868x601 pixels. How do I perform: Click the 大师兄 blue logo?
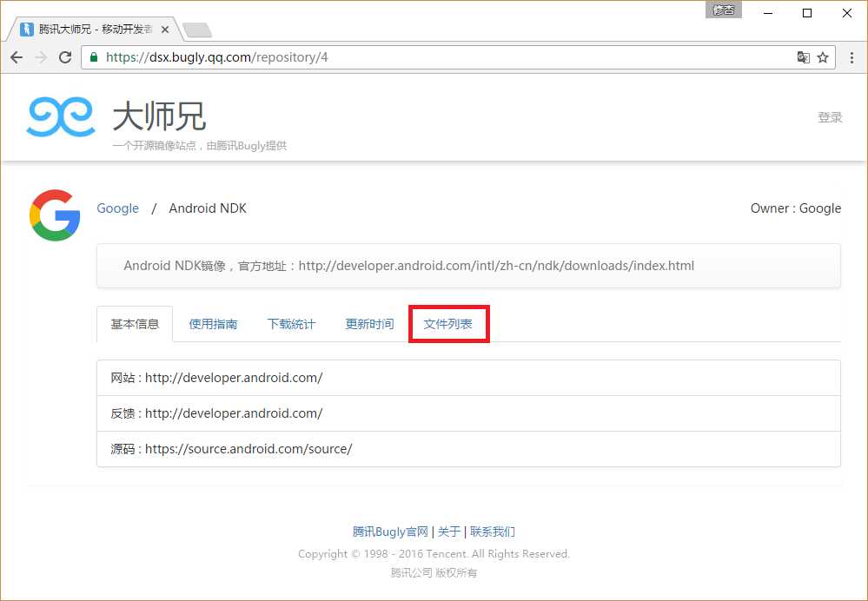point(61,116)
